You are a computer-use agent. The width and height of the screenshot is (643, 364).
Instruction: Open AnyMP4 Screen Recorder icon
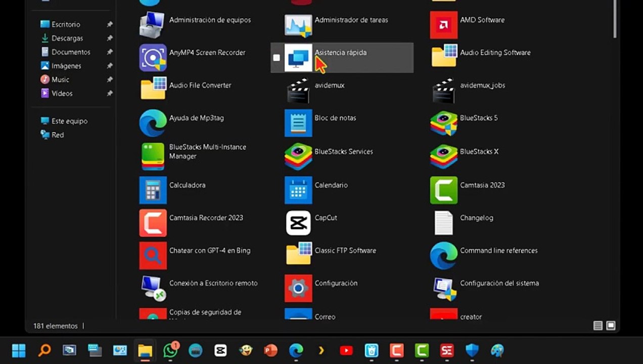click(153, 58)
